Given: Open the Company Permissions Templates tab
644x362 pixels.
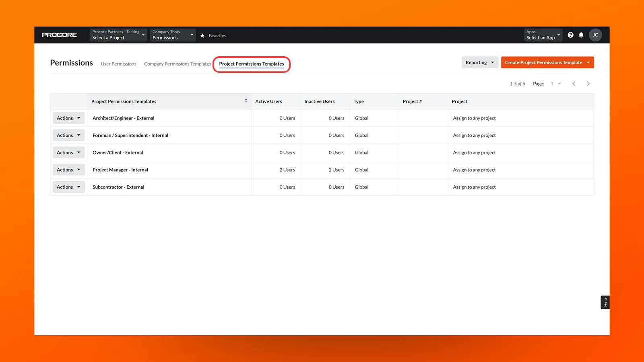Looking at the screenshot, I should click(177, 64).
